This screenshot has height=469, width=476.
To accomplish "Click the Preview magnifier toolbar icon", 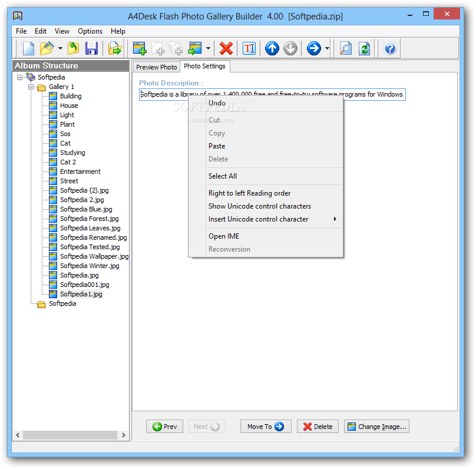I will tap(345, 48).
